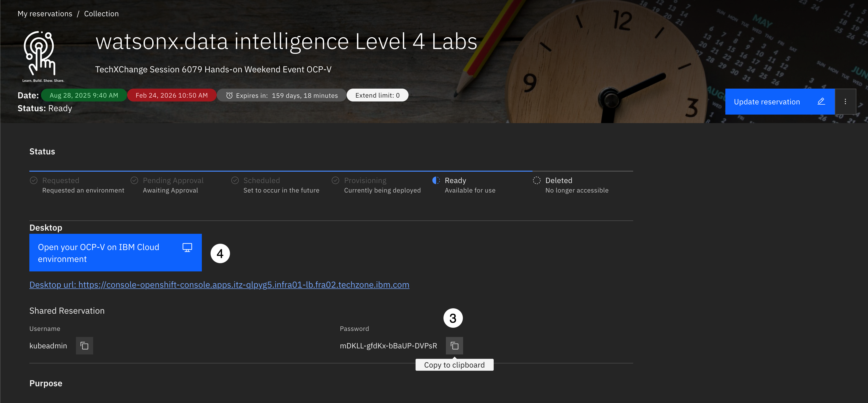The height and width of the screenshot is (403, 868).
Task: Click Update reservation button
Action: pyautogui.click(x=767, y=102)
